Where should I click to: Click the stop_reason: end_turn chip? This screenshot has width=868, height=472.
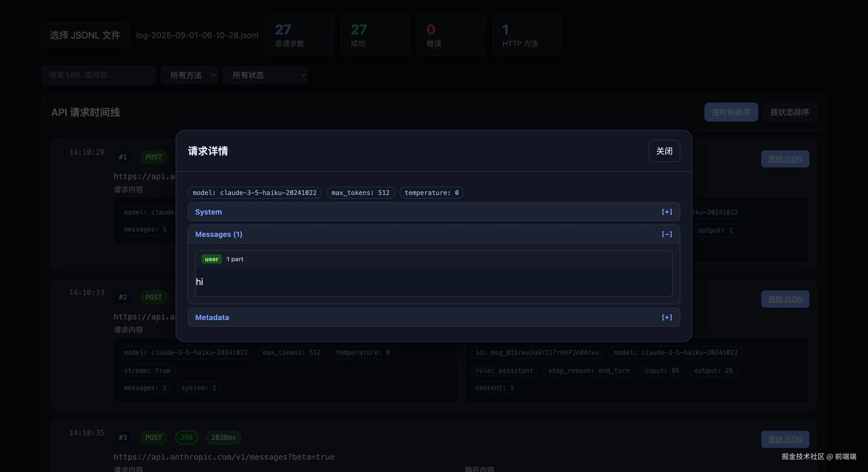click(x=589, y=370)
